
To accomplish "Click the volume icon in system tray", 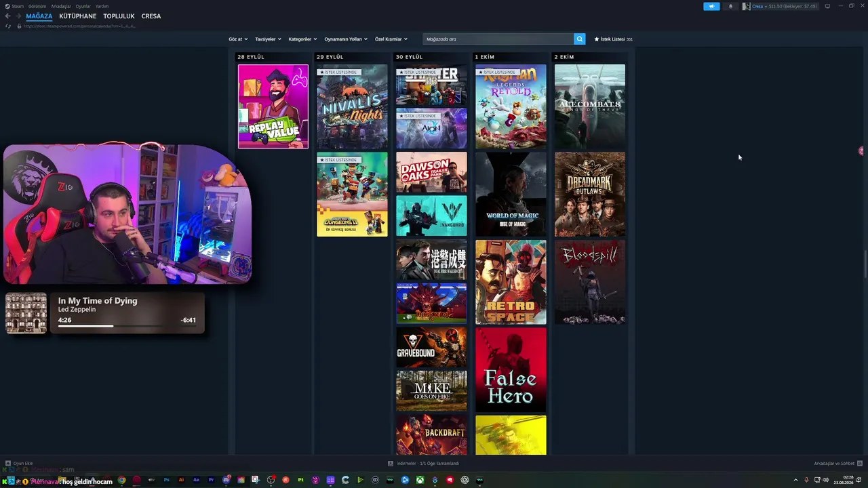I will (x=825, y=480).
